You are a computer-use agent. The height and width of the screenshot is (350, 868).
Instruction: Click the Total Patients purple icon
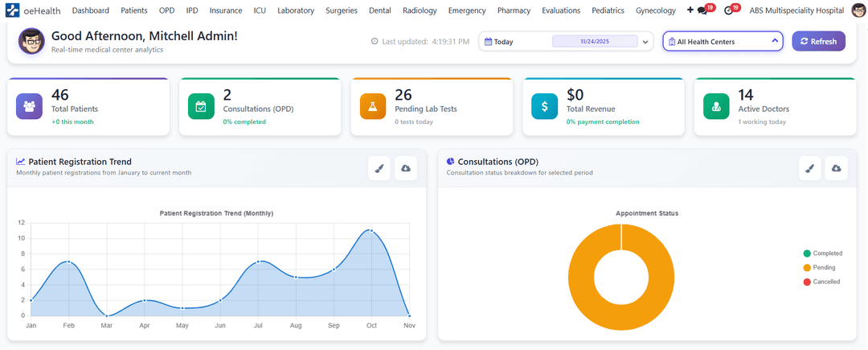coord(30,106)
